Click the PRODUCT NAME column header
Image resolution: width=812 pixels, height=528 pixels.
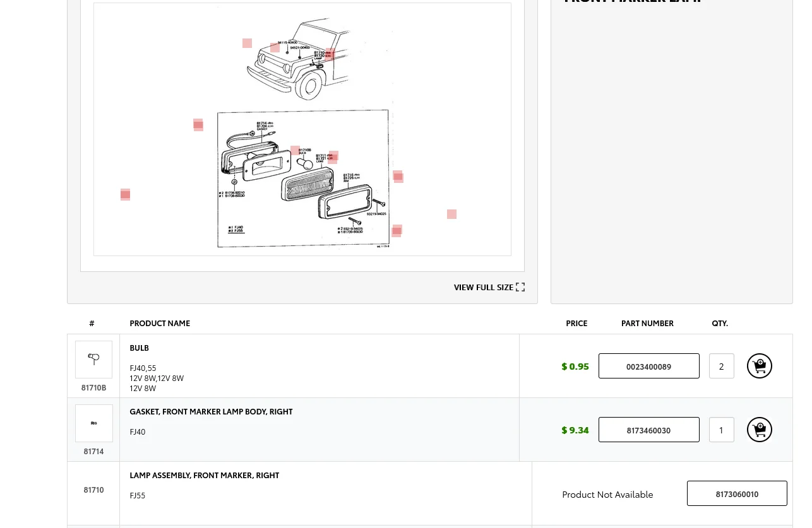click(160, 324)
